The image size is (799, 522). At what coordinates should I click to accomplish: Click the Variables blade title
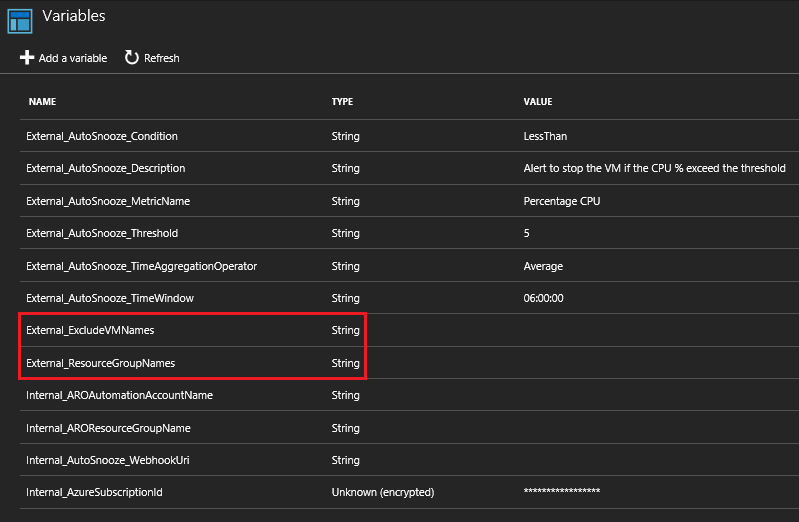[74, 16]
